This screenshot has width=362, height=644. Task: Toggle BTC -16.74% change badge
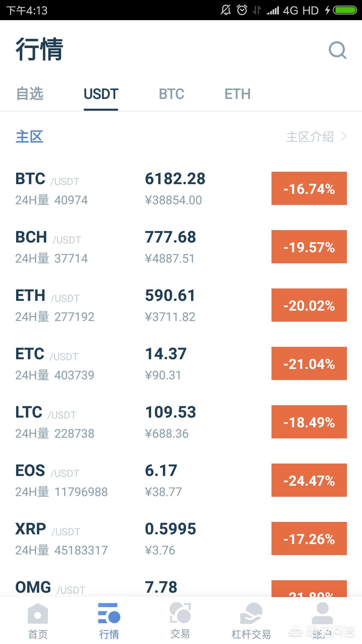[309, 189]
